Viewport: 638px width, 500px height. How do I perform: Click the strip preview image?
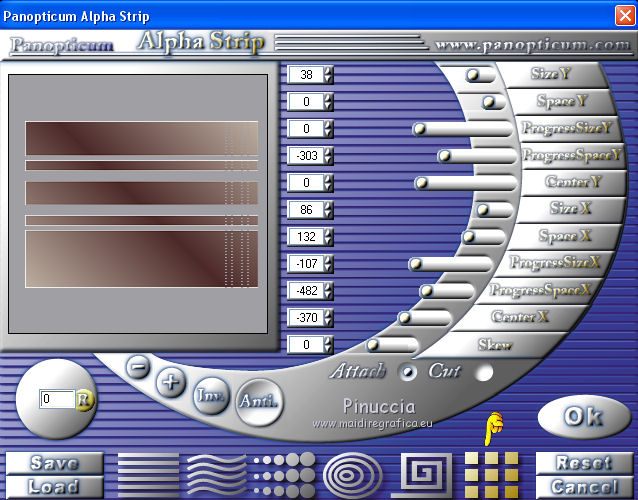click(138, 204)
